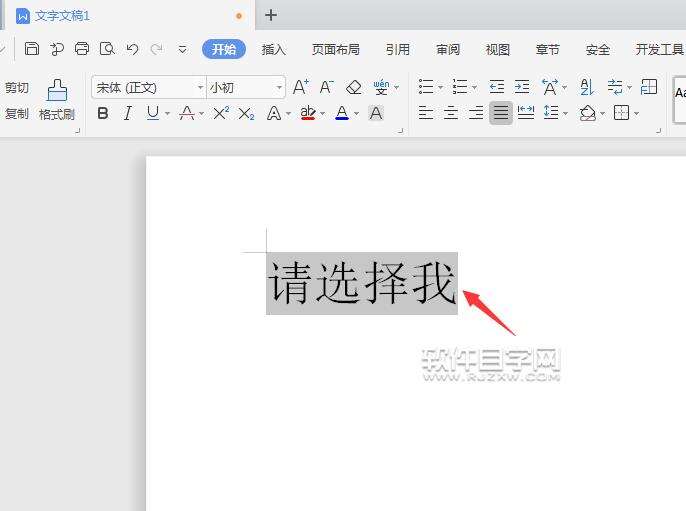Open underline style dropdown arrow
This screenshot has height=511, width=686.
tap(167, 114)
